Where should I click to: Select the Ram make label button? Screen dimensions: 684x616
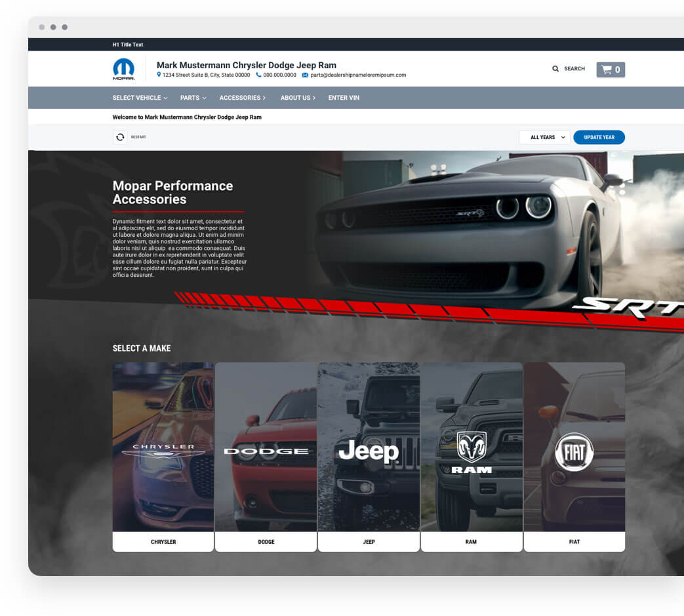coord(472,541)
